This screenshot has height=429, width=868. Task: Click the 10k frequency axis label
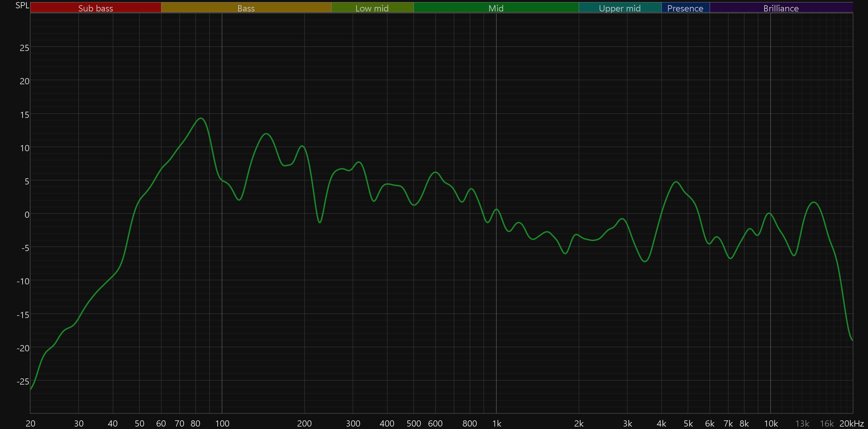pyautogui.click(x=771, y=423)
